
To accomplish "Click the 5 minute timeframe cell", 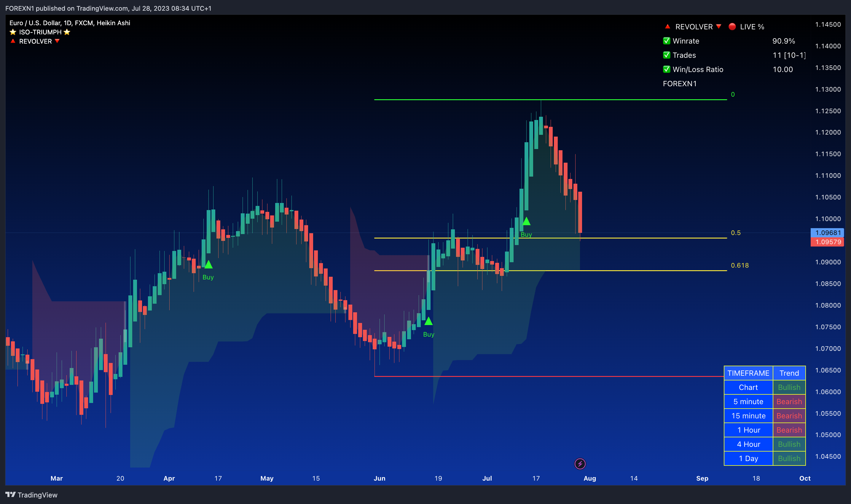I will (x=748, y=401).
